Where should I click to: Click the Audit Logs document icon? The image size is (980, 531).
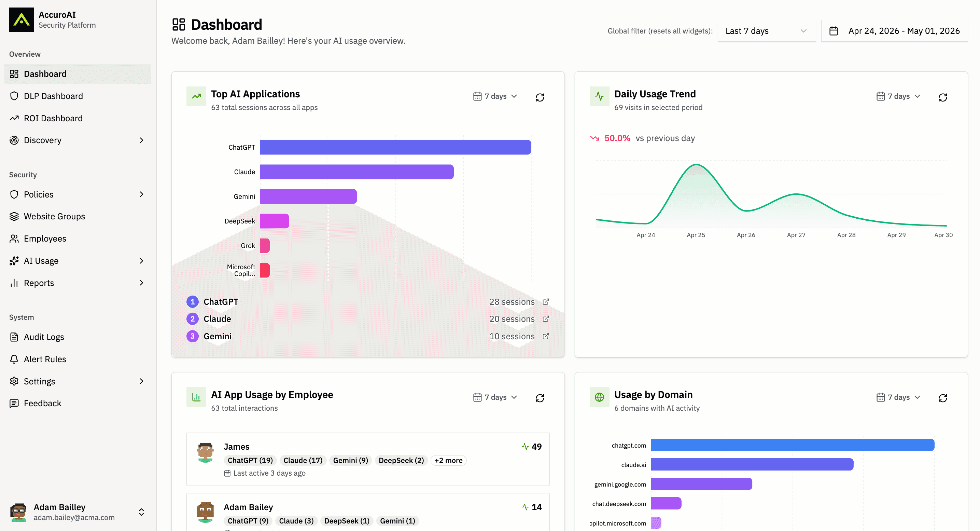tap(14, 337)
